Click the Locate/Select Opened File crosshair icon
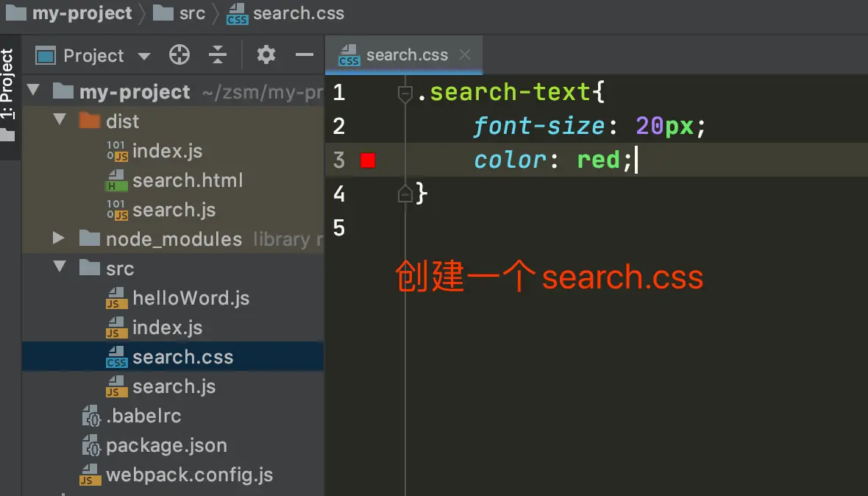868x496 pixels. click(179, 54)
